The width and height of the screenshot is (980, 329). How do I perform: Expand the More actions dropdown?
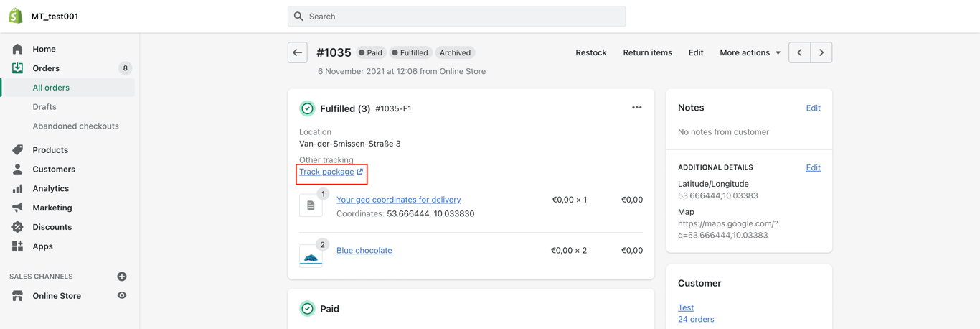click(x=750, y=52)
